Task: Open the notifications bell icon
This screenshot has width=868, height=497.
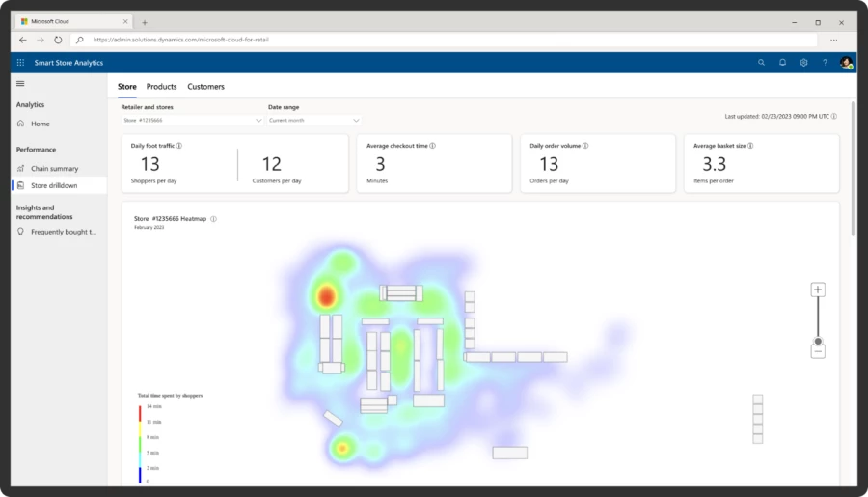Action: [x=782, y=62]
